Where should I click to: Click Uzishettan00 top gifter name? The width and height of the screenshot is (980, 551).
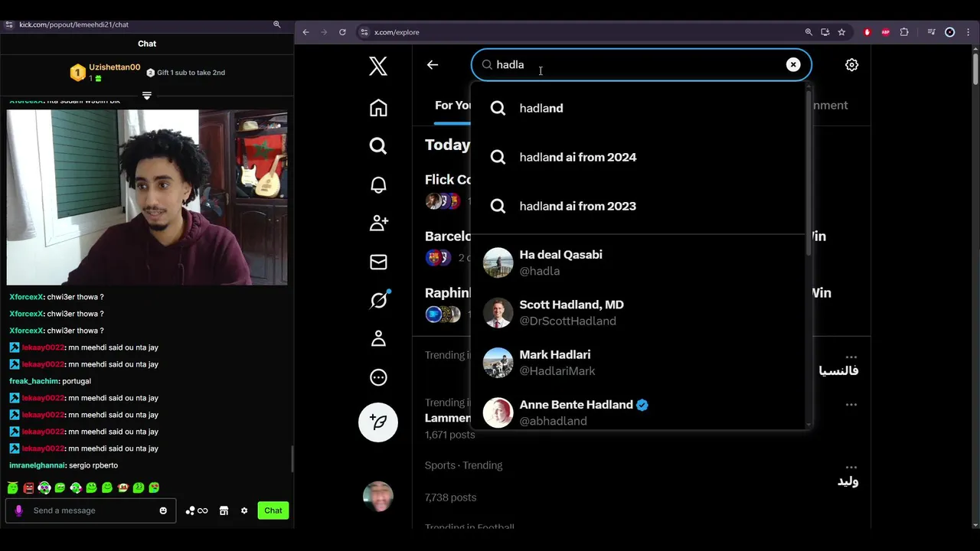[x=114, y=67]
